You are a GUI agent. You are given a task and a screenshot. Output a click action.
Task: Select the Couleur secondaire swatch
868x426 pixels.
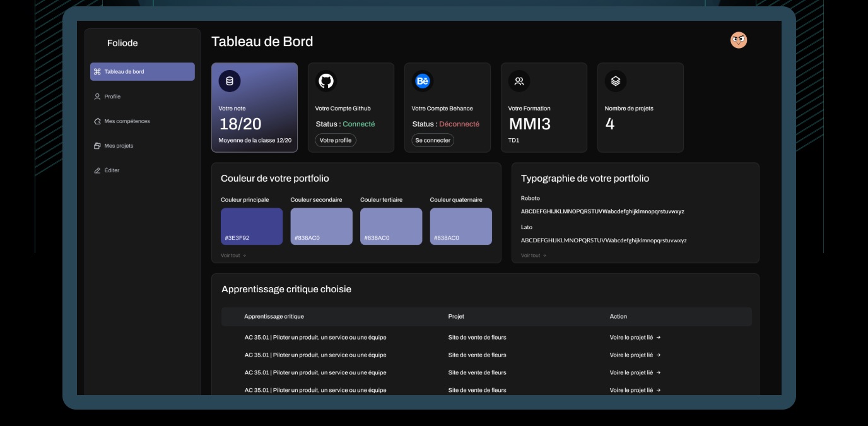pyautogui.click(x=321, y=226)
